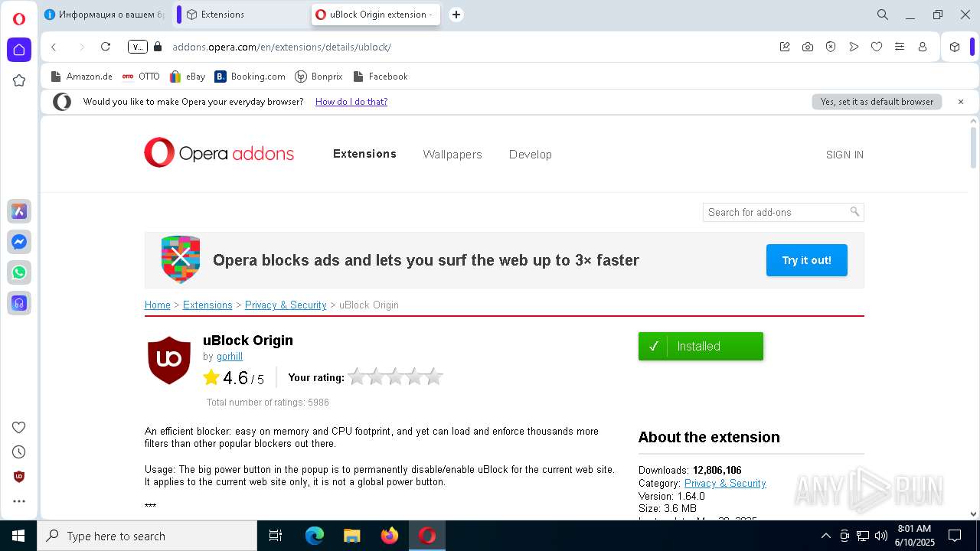Open Facebook Messenger in sidebar
Viewport: 980px width, 551px height.
pos(19,242)
